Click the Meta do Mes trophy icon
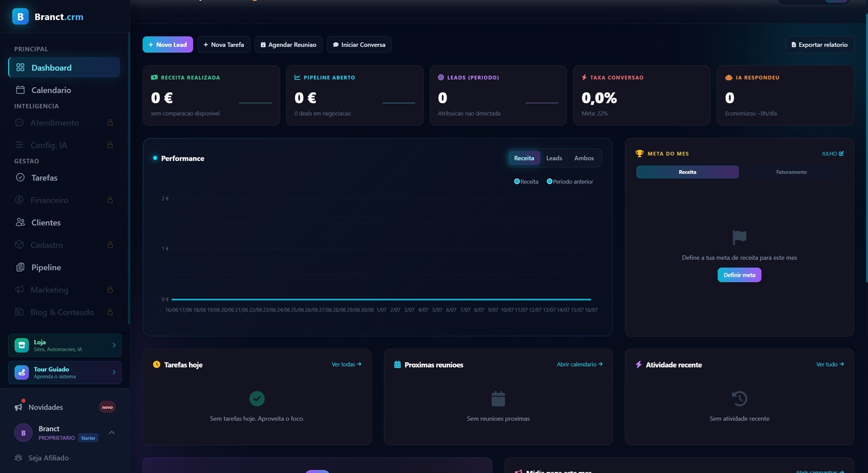The height and width of the screenshot is (473, 868). coord(639,153)
